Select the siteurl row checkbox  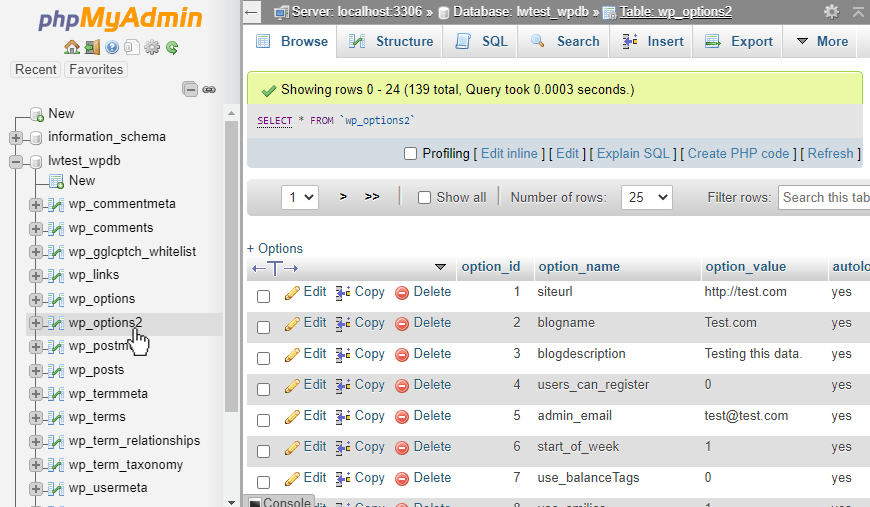coord(264,296)
